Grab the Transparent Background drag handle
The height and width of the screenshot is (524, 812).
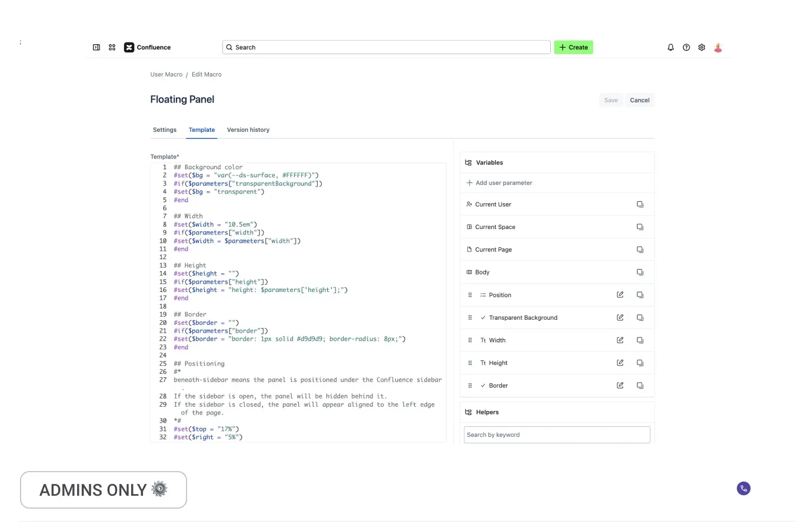(470, 317)
